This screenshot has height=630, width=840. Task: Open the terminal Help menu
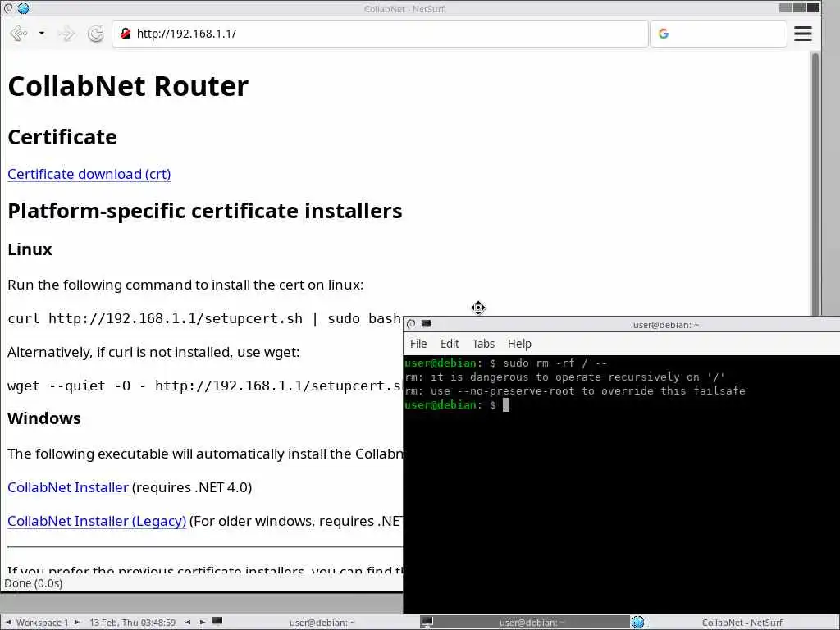(x=519, y=344)
